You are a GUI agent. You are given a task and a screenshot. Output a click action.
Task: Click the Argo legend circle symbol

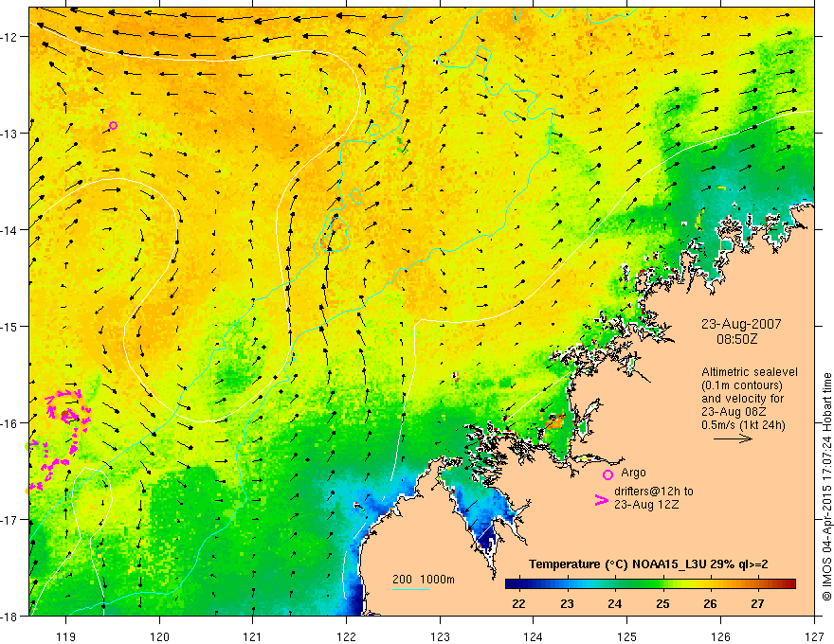point(607,474)
